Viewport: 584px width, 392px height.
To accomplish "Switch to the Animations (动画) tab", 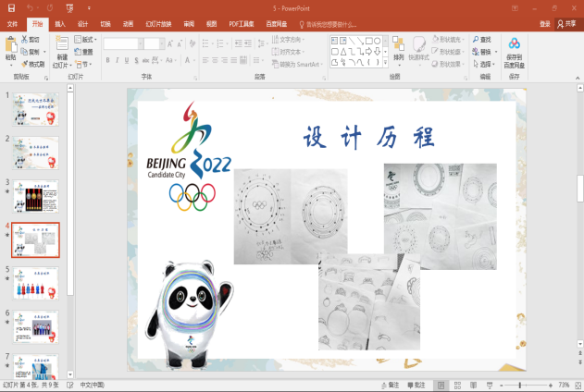I will 128,23.
